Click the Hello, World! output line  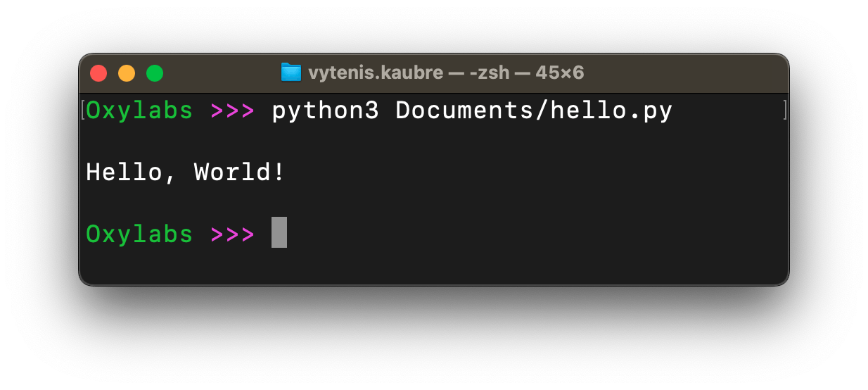point(186,172)
